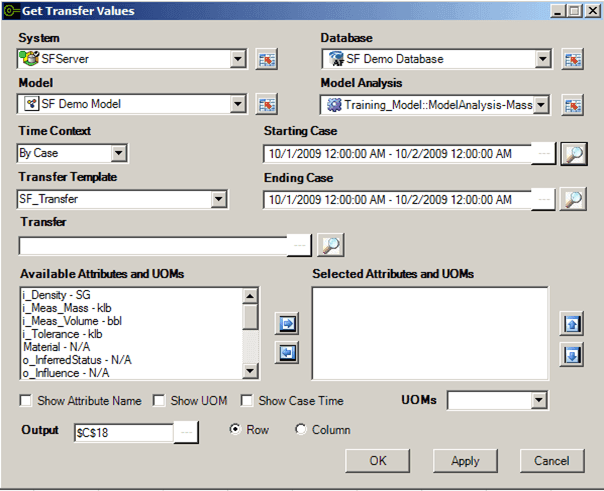Enable Show Case Time checkbox
Image resolution: width=604 pixels, height=491 pixels.
[247, 401]
